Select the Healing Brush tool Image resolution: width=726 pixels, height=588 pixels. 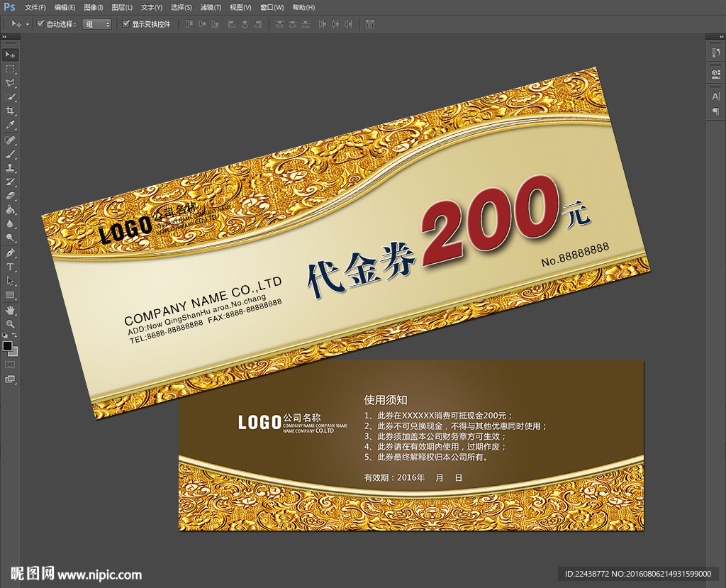click(x=10, y=140)
